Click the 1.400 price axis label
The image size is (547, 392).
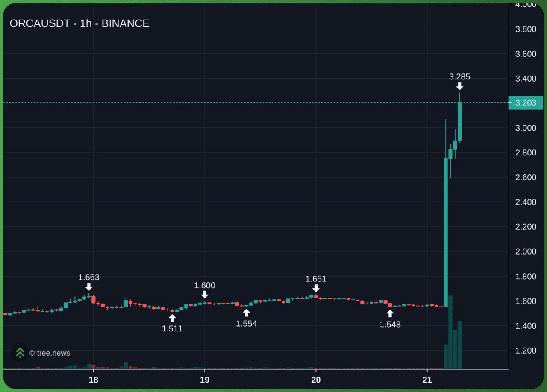[526, 326]
